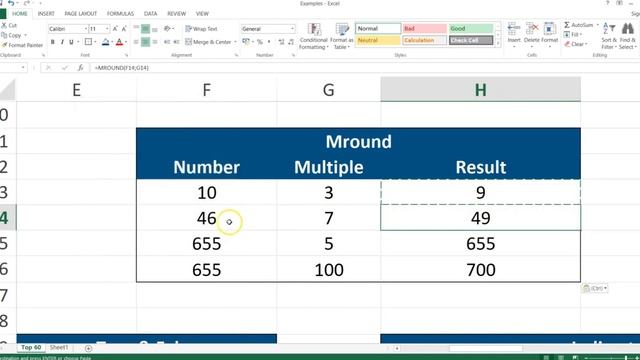Open Sort & Filter menu
The height and width of the screenshot is (360, 640).
[608, 36]
